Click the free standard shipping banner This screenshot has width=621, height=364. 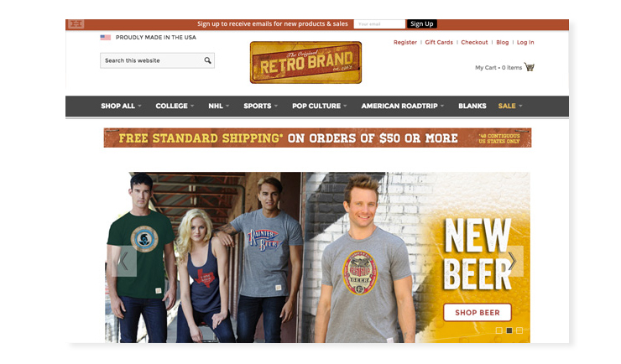pyautogui.click(x=317, y=138)
